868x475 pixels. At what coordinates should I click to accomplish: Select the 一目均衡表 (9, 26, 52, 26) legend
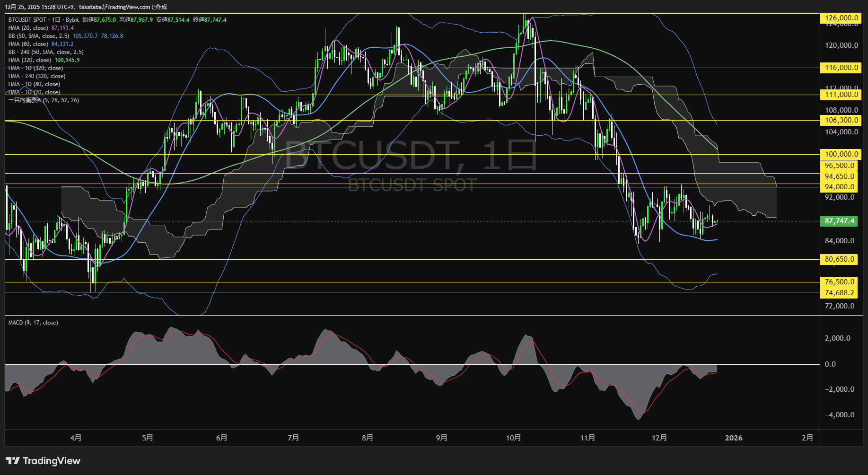point(43,100)
